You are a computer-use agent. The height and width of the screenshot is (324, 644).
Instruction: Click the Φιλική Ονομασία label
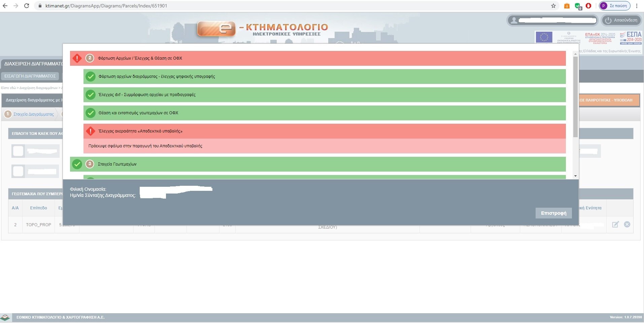coord(88,189)
